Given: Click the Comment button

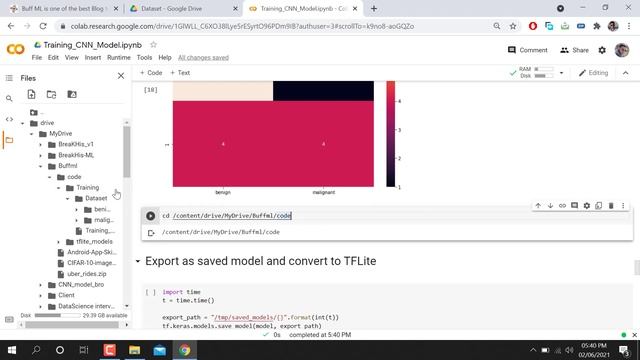Looking at the screenshot, I should 528,50.
